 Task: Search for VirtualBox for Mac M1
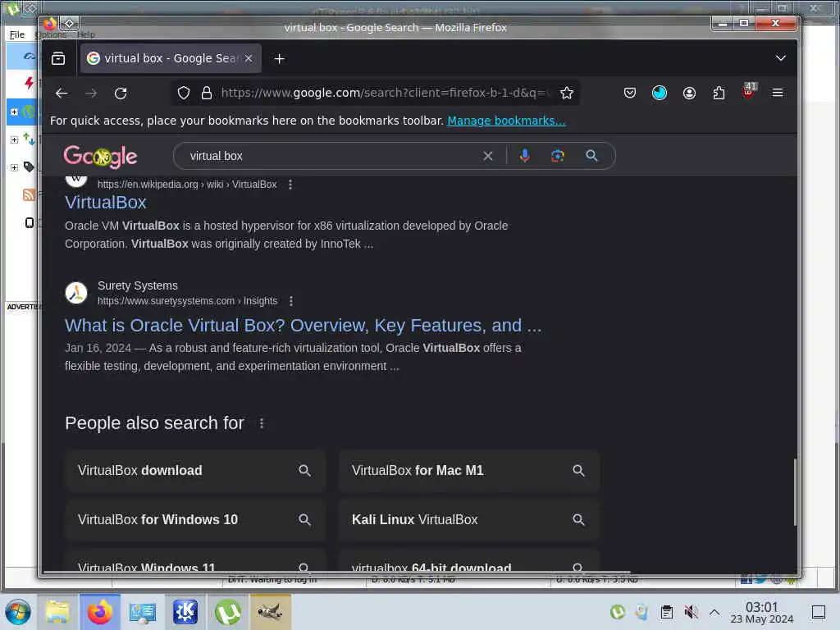click(x=468, y=471)
